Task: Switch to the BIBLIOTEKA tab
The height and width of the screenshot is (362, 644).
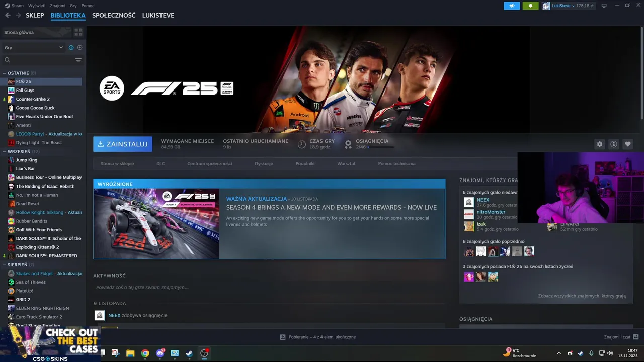Action: (68, 15)
